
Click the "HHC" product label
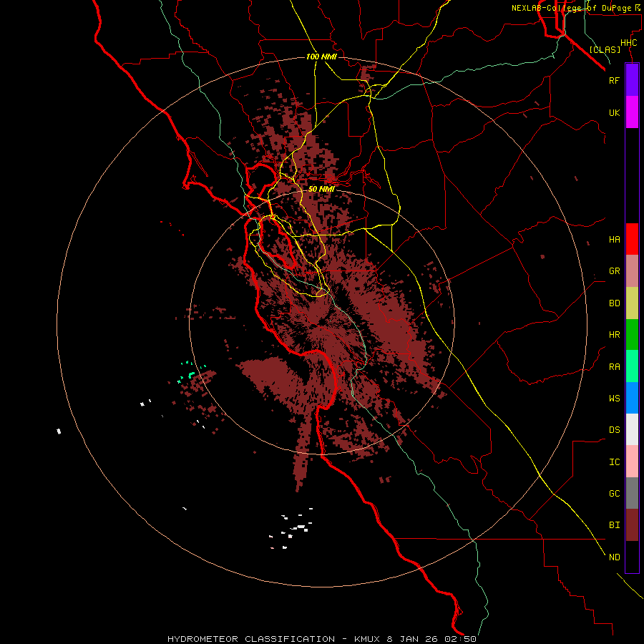click(628, 43)
